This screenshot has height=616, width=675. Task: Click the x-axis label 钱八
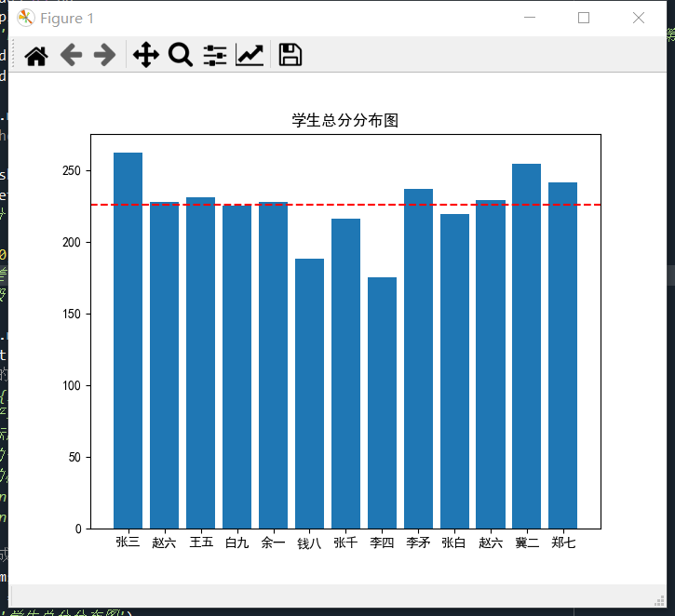pyautogui.click(x=309, y=542)
